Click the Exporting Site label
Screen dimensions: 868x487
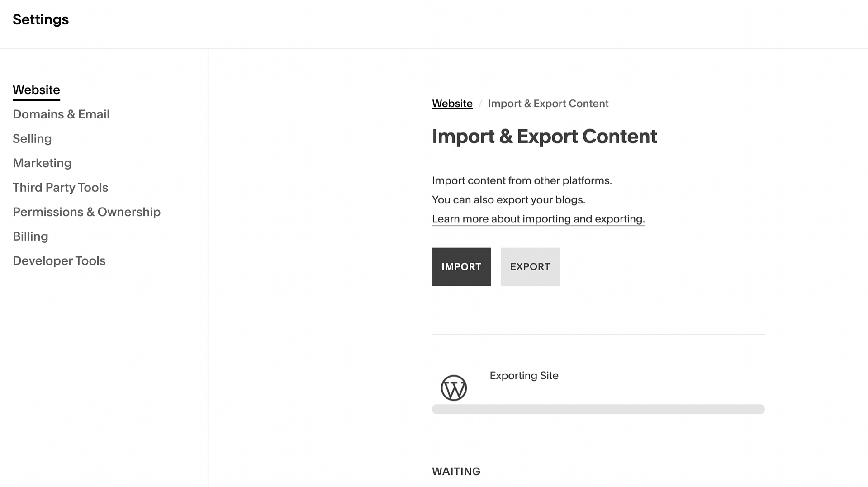point(524,375)
